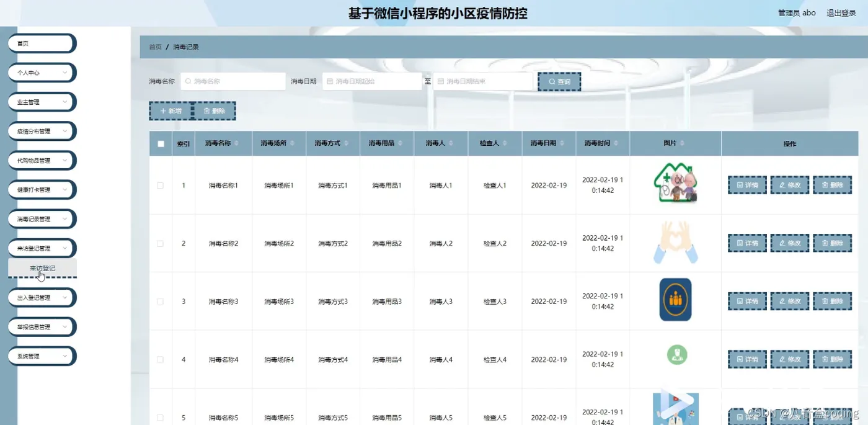This screenshot has height=425, width=868.
Task: Click the 消毒名称5 cell
Action: (x=223, y=418)
